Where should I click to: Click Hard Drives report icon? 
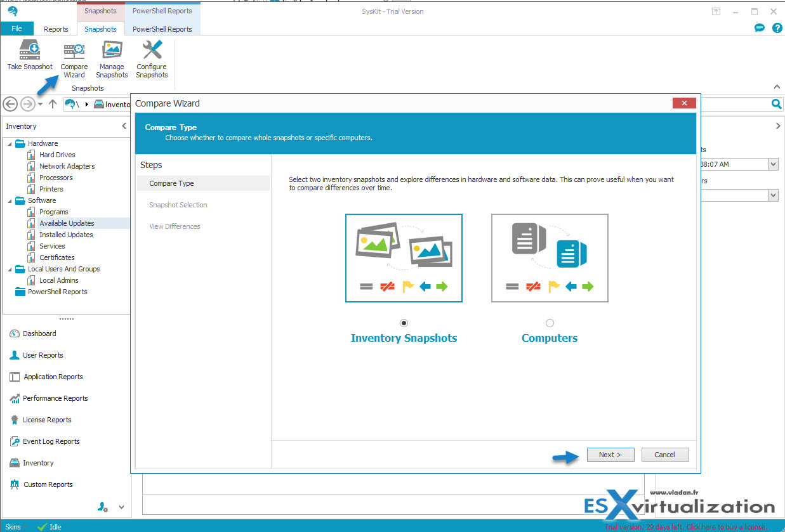pos(31,155)
